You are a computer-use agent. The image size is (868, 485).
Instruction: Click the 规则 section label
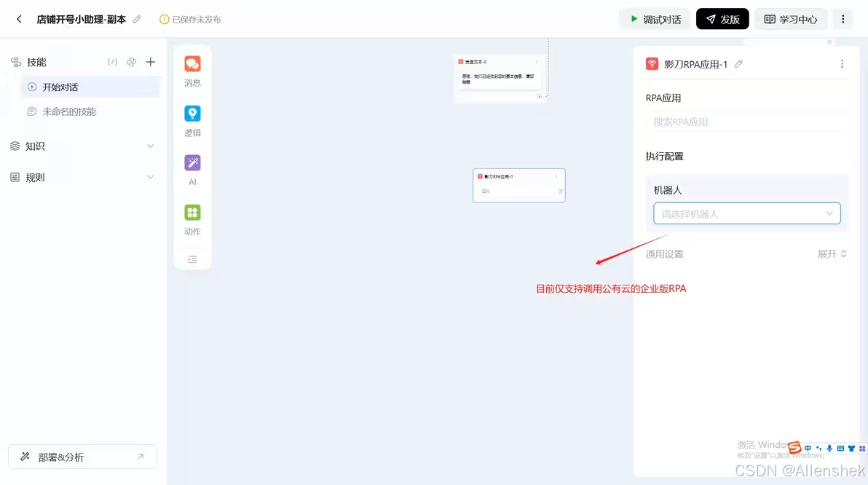pos(35,177)
